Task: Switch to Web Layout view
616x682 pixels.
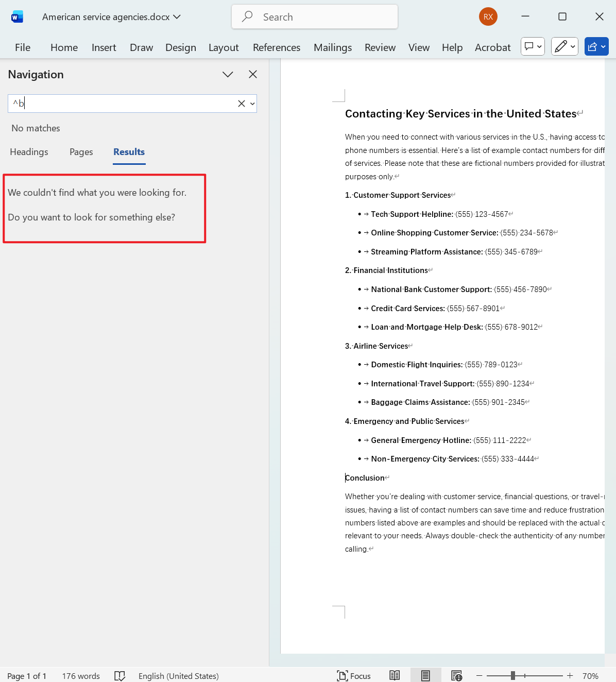Action: click(456, 675)
